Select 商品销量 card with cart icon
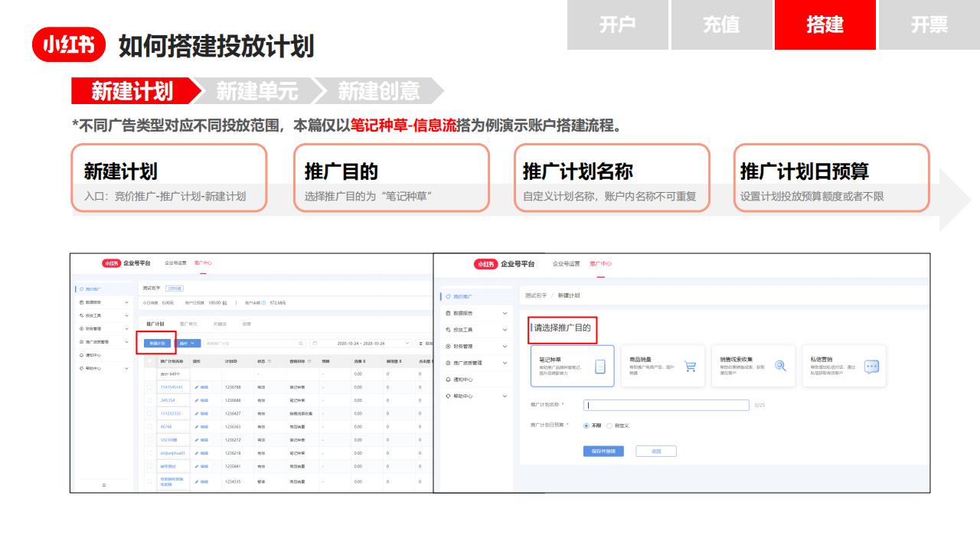 point(662,366)
